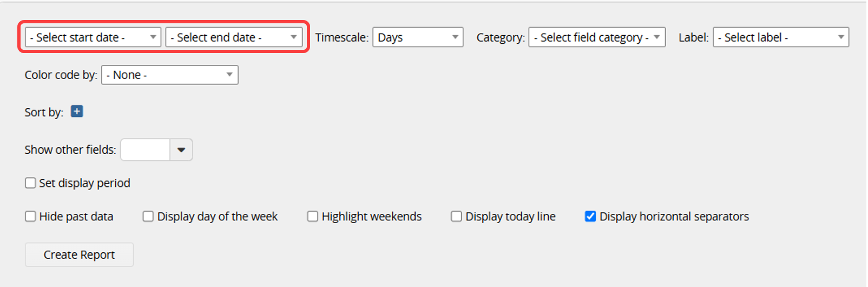
Task: Click the Create Report button
Action: pyautogui.click(x=79, y=255)
